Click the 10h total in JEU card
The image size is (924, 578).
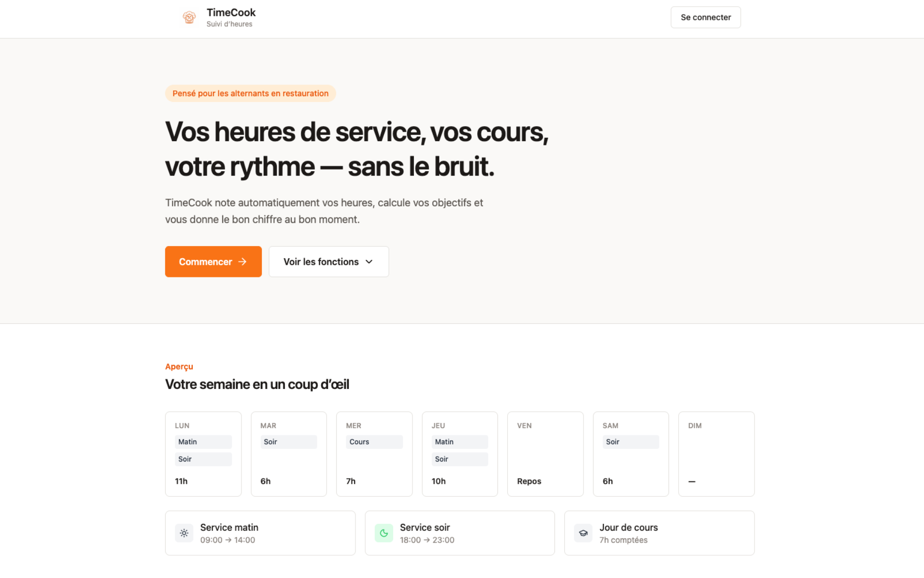click(x=439, y=481)
